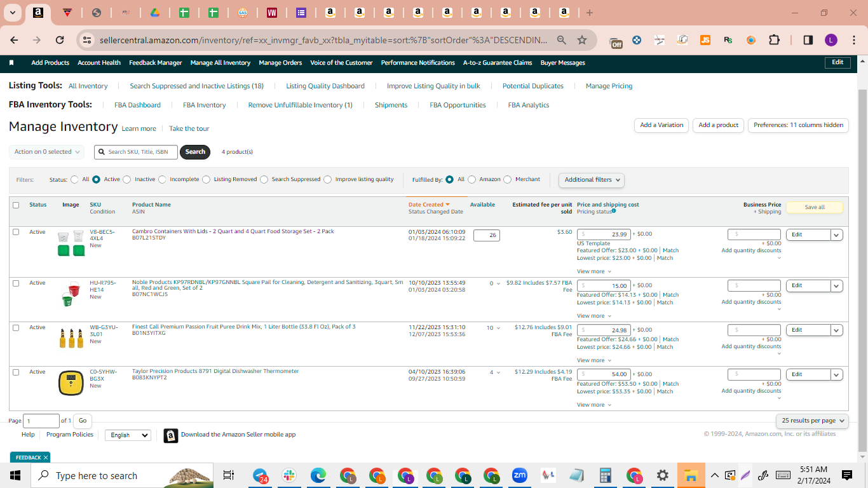Open Calculator from the taskbar
Image resolution: width=868 pixels, height=488 pixels.
pyautogui.click(x=605, y=475)
